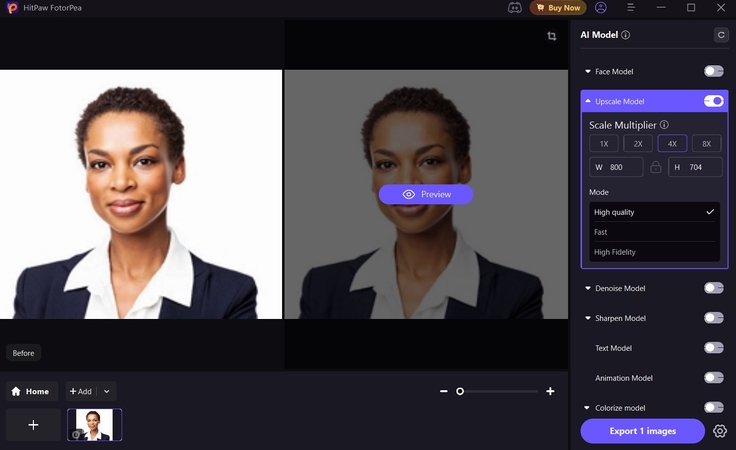This screenshot has width=736, height=450.
Task: Expand the Sharpen Model section arrow
Action: click(x=588, y=318)
